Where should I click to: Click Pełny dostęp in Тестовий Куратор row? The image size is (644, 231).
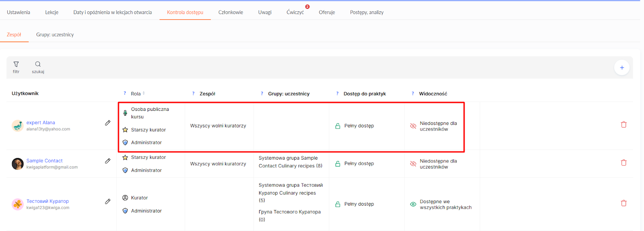359,204
